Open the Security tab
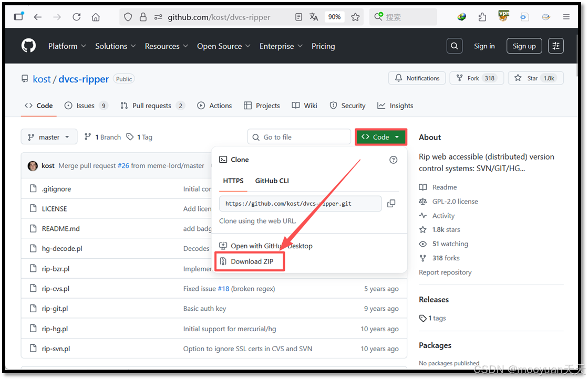Image resolution: width=588 pixels, height=380 pixels. (x=347, y=105)
